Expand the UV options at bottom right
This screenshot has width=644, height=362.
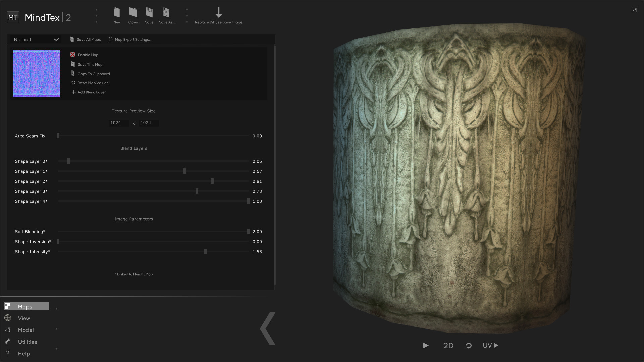[490, 345]
